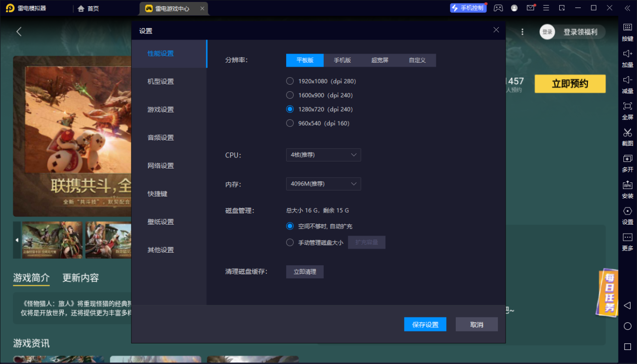Viewport: 637px width, 364px height.
Task: Open 性能设置 settings category
Action: (169, 54)
